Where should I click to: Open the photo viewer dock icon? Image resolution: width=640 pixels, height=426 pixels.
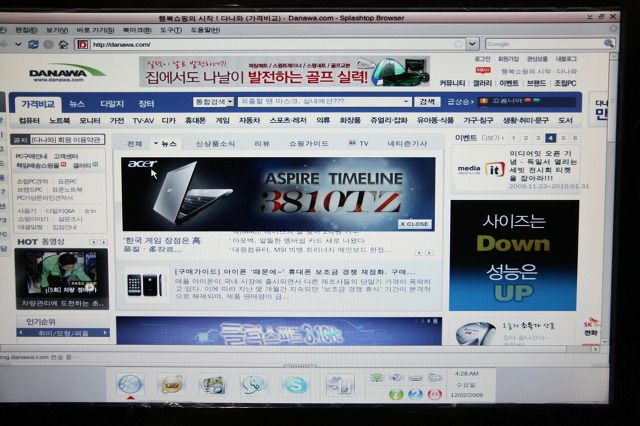213,384
